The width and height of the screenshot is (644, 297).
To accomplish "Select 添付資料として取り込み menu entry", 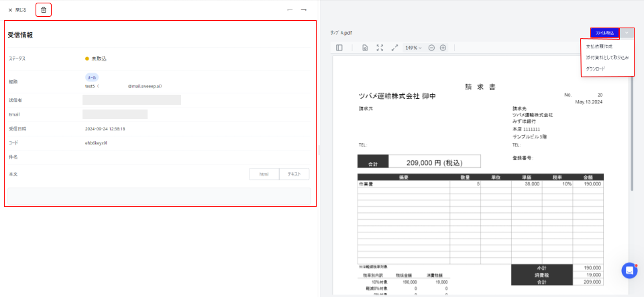I will pos(608,58).
